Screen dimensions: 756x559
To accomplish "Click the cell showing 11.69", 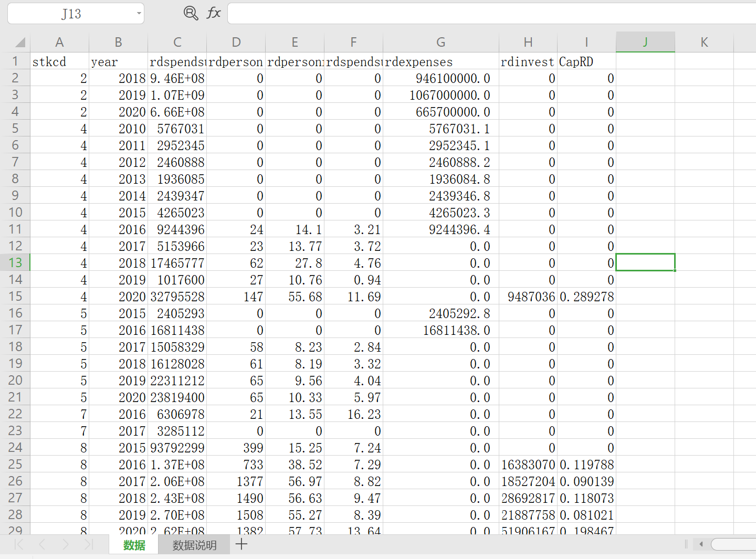I will click(354, 297).
